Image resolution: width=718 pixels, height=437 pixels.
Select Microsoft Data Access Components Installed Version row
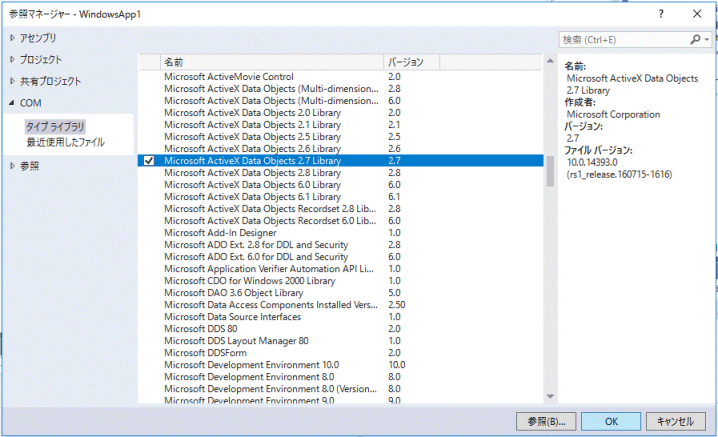tap(340, 305)
